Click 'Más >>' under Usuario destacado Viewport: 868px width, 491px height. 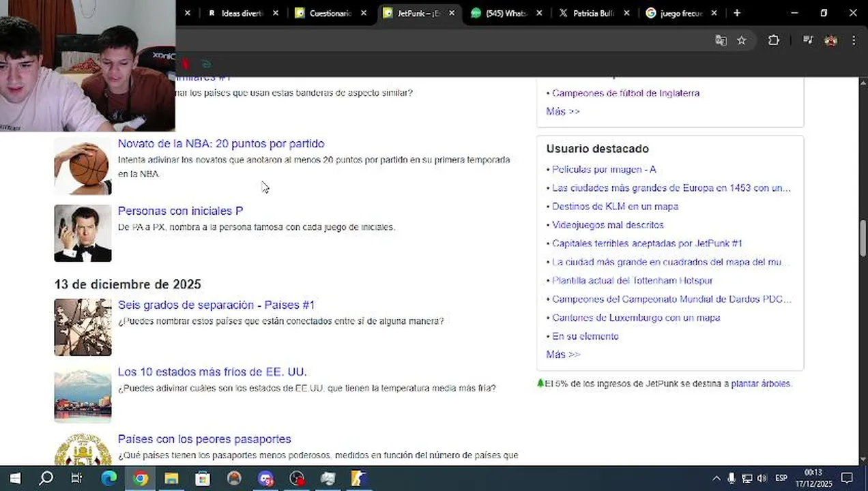(x=563, y=354)
